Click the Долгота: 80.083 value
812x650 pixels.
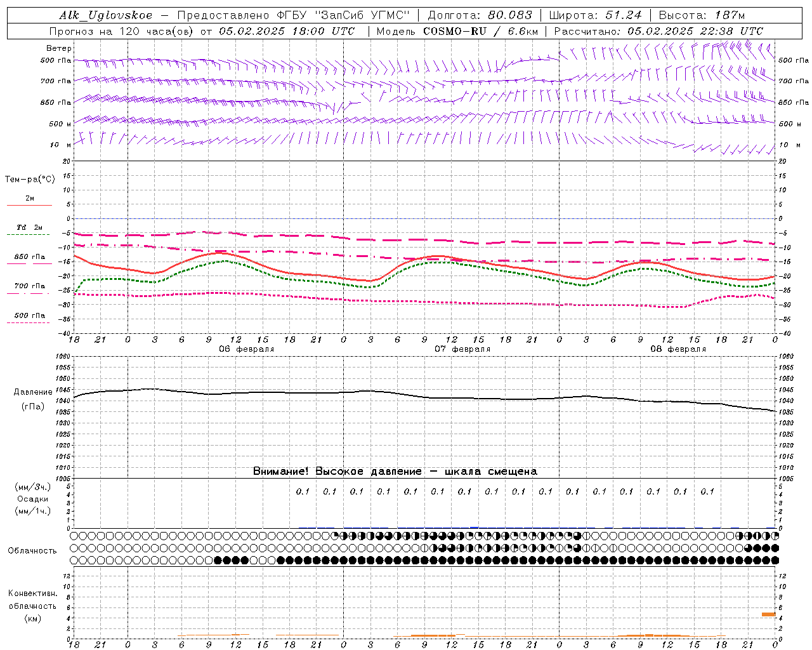(480, 15)
